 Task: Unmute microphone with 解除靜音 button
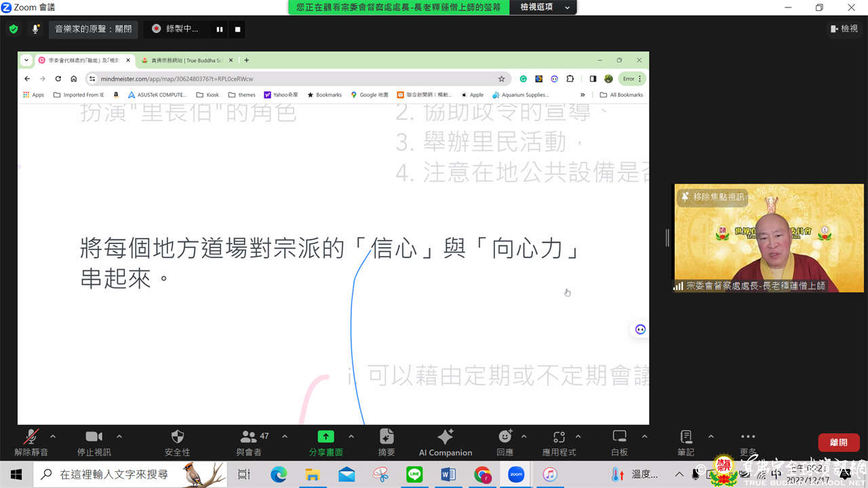pos(31,443)
